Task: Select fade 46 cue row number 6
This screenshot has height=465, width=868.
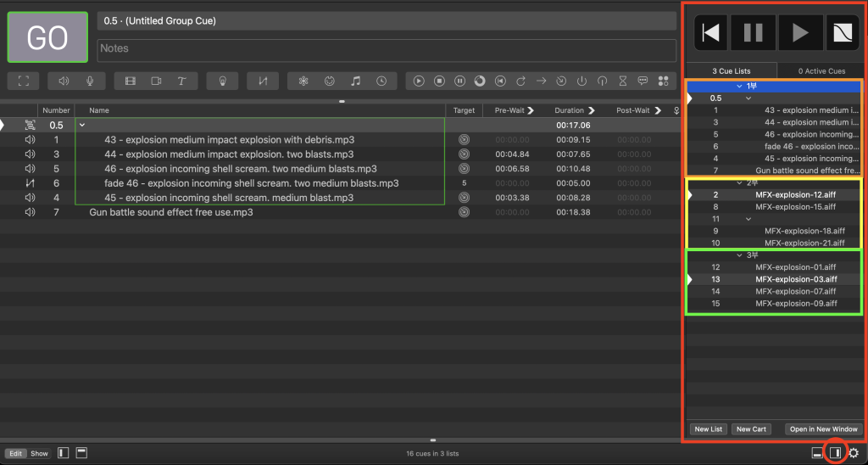Action: point(341,183)
